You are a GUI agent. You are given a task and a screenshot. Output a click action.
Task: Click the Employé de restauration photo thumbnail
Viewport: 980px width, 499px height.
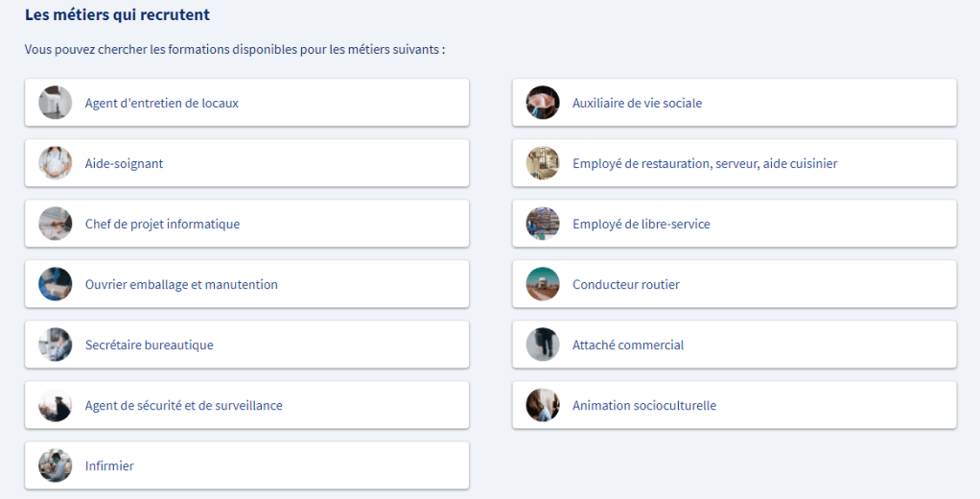[543, 163]
